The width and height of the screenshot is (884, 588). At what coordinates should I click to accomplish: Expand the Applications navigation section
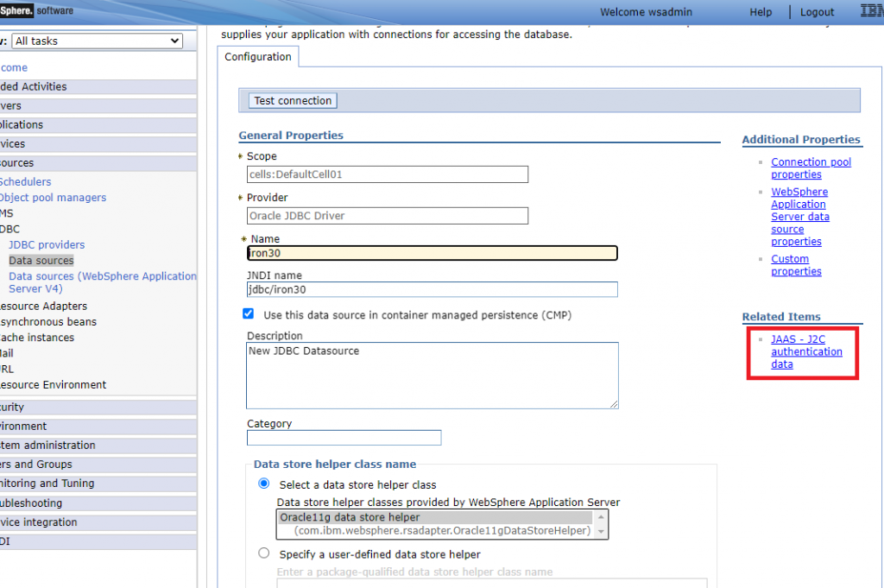click(98, 125)
